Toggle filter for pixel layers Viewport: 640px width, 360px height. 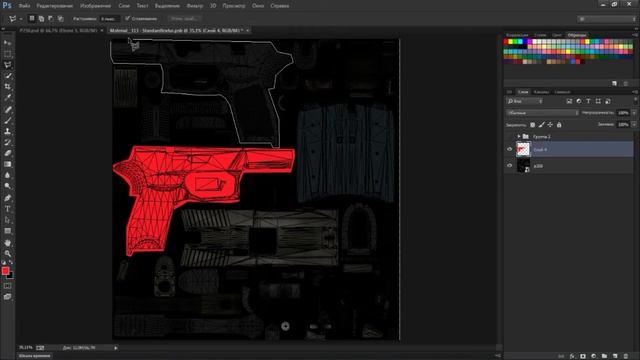(569, 101)
